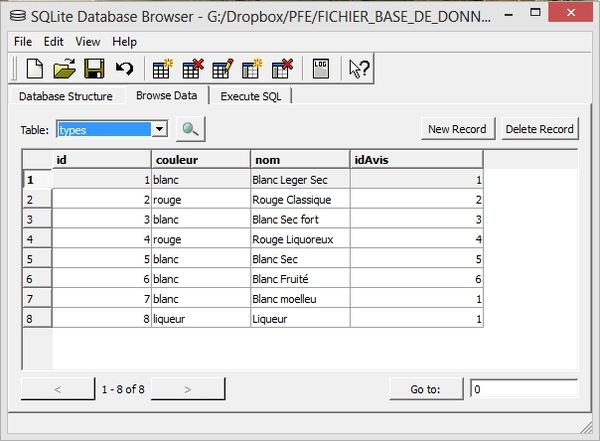Save changes with the floppy disk icon
600x441 pixels.
click(x=94, y=68)
